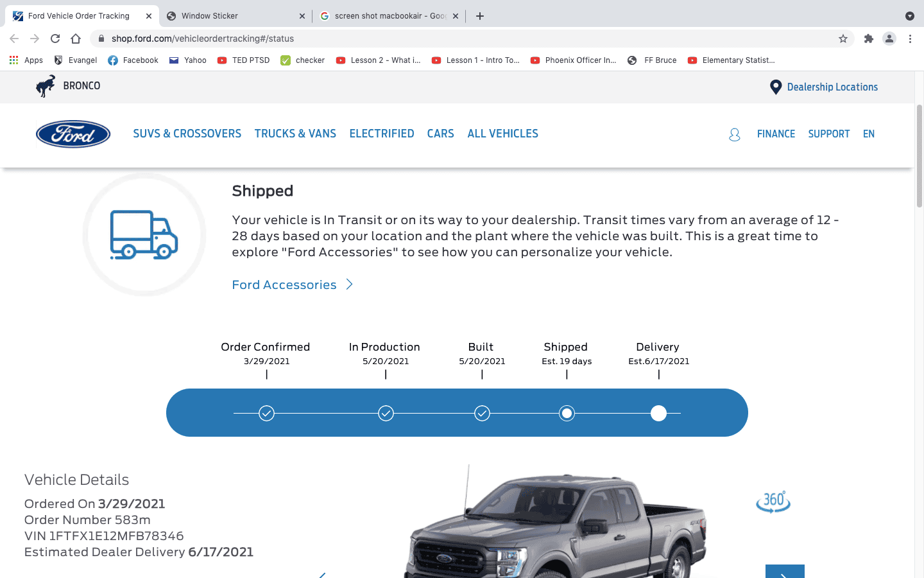Click the user profile account icon

coord(734,134)
